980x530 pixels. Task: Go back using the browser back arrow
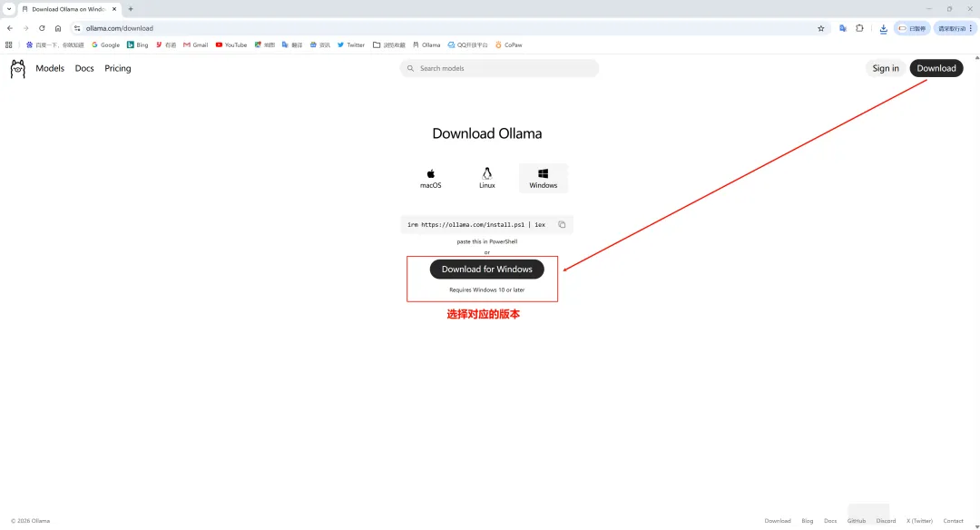(x=10, y=28)
